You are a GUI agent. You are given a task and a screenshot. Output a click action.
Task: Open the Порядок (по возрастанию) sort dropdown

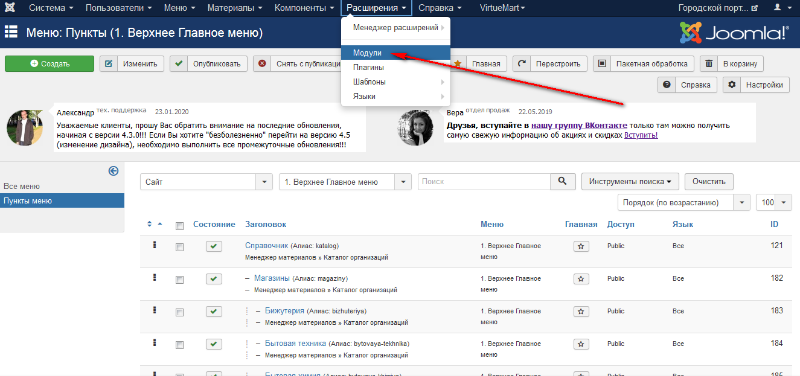pyautogui.click(x=684, y=202)
